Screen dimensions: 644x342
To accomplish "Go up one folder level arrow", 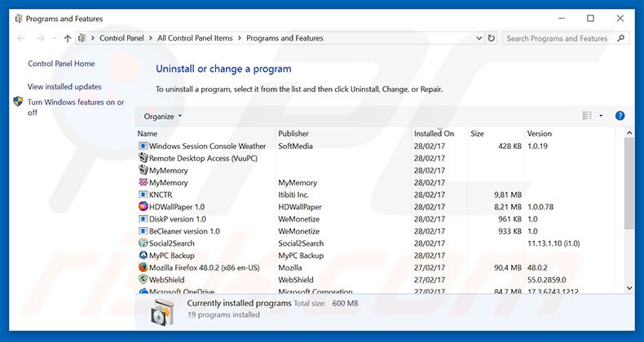I will tap(68, 38).
